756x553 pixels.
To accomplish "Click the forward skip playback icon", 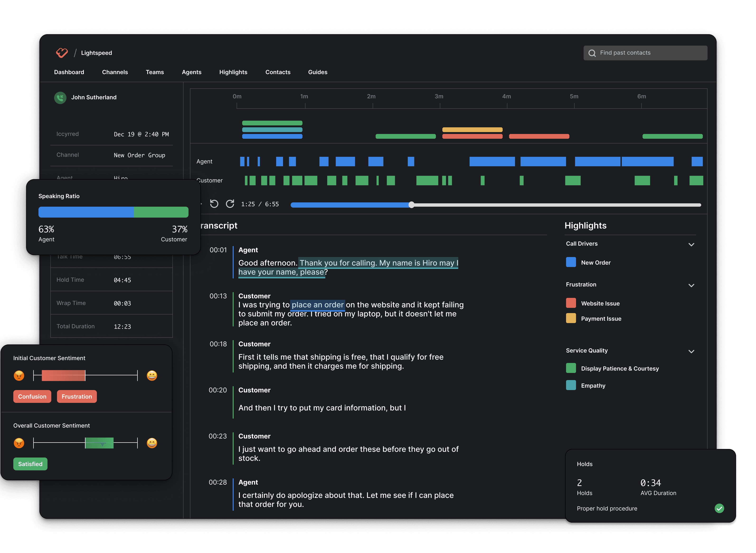I will click(230, 204).
